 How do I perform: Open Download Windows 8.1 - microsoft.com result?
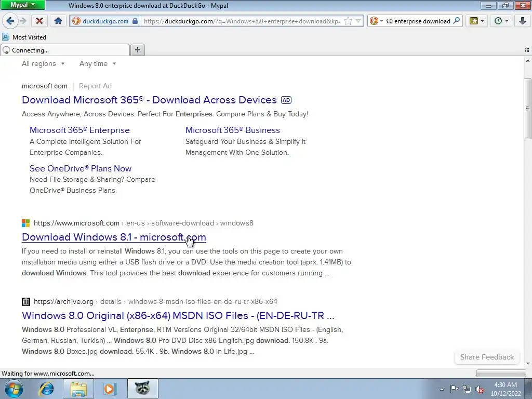(114, 237)
